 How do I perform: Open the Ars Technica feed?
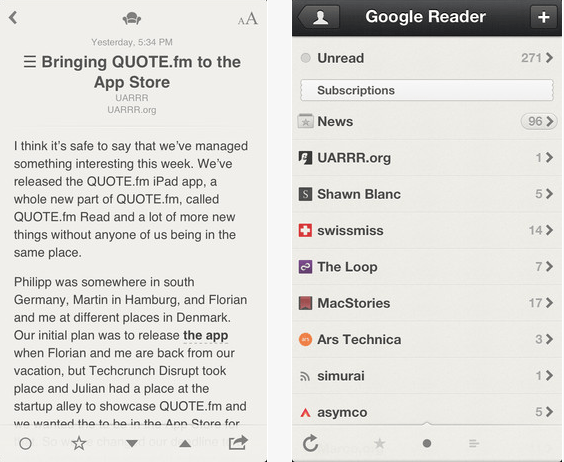point(427,339)
